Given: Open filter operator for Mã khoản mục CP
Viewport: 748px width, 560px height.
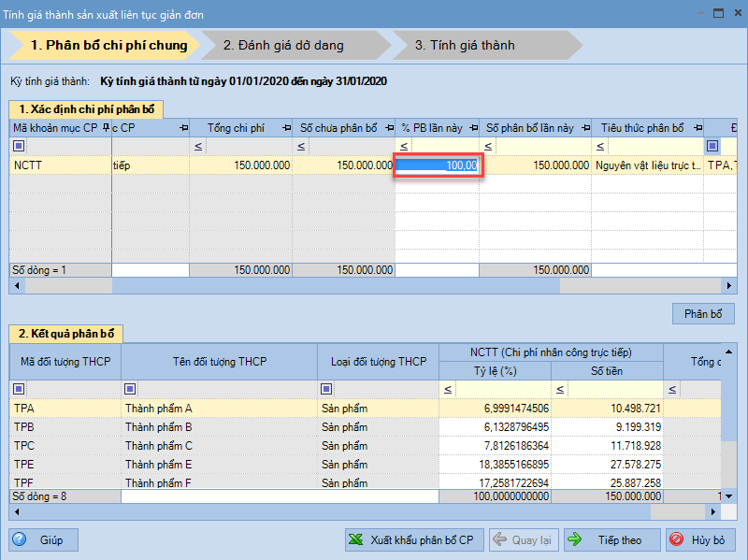Looking at the screenshot, I should (x=19, y=146).
